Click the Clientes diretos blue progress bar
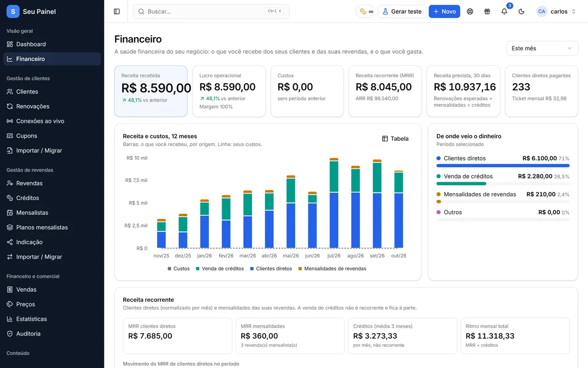 tap(503, 166)
